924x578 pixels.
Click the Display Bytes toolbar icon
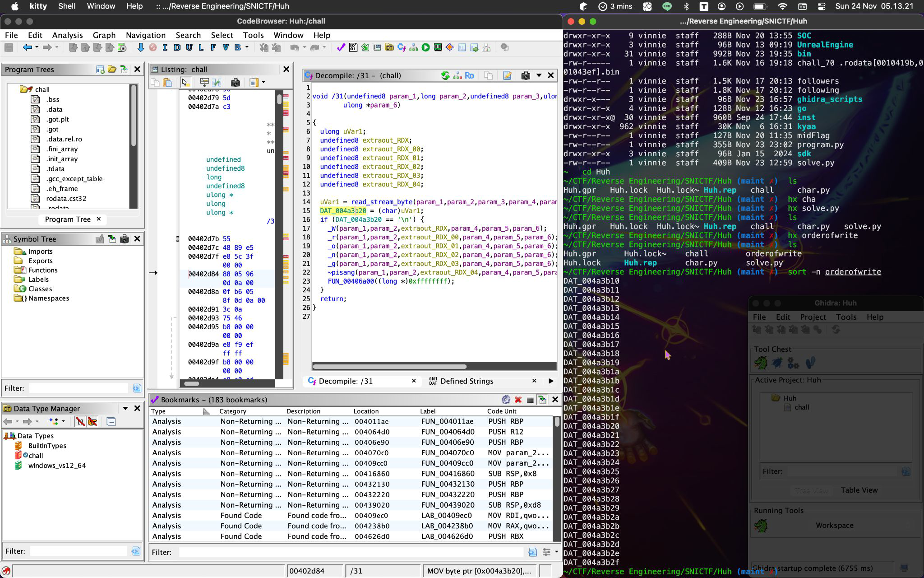[353, 47]
